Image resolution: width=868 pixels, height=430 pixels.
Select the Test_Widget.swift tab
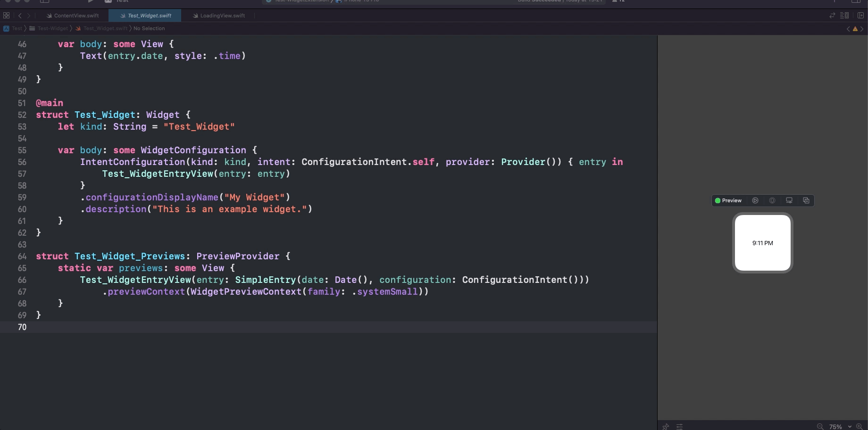click(x=145, y=16)
